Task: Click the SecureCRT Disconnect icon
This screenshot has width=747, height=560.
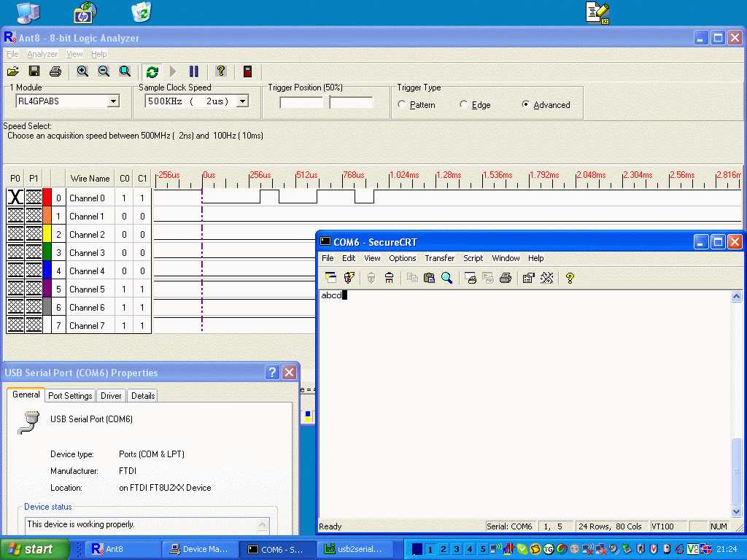Action: (x=390, y=278)
